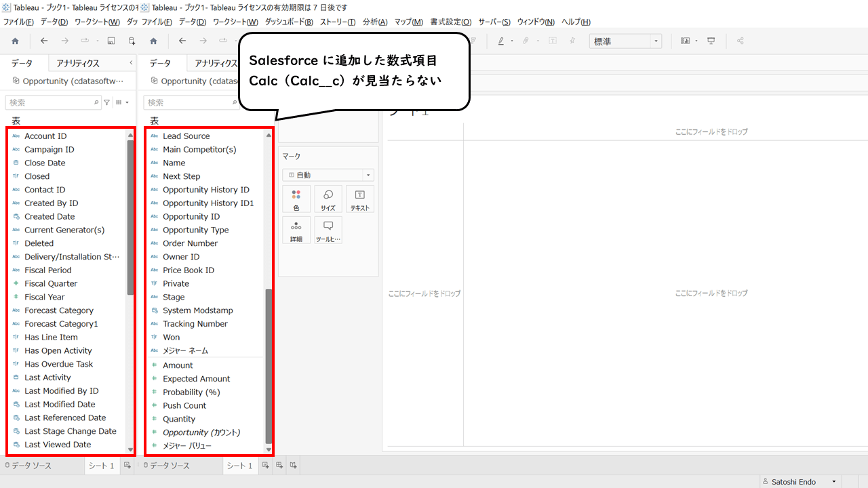868x488 pixels.
Task: Click the home icon in the right window toolbar
Action: click(x=153, y=41)
